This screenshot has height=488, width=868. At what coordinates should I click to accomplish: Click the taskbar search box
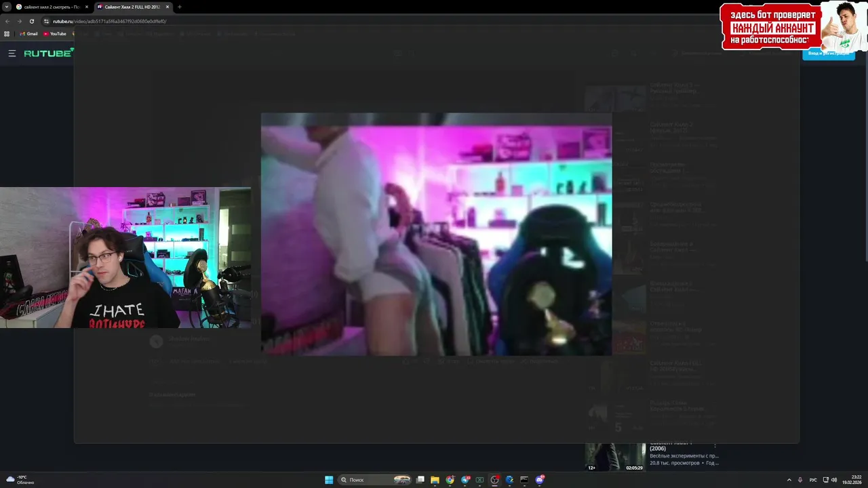point(376,480)
